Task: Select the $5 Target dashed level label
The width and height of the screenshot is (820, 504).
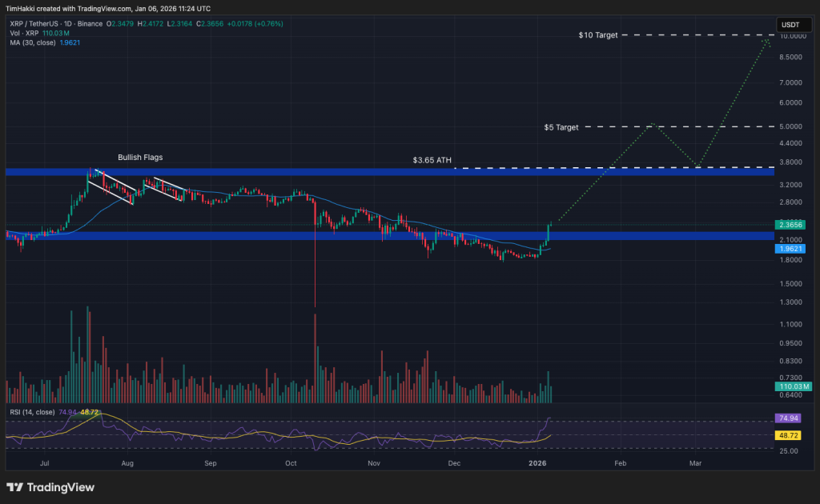Action: 561,127
